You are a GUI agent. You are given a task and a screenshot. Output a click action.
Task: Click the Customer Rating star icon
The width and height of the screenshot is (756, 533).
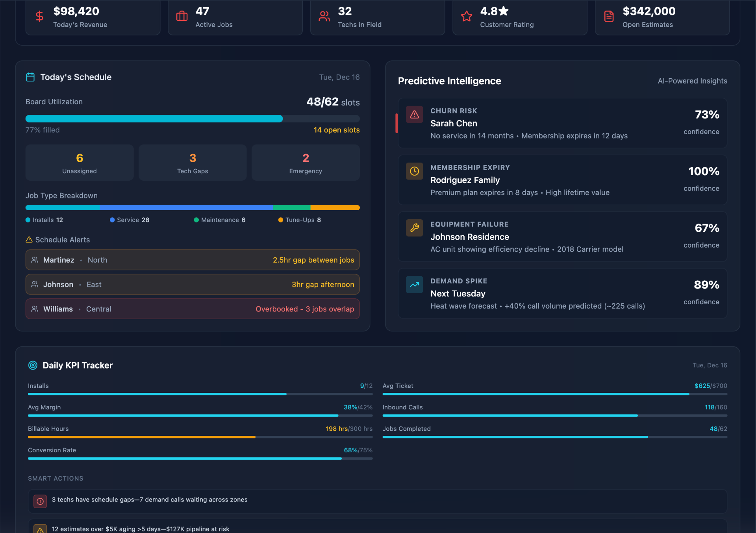(x=467, y=17)
